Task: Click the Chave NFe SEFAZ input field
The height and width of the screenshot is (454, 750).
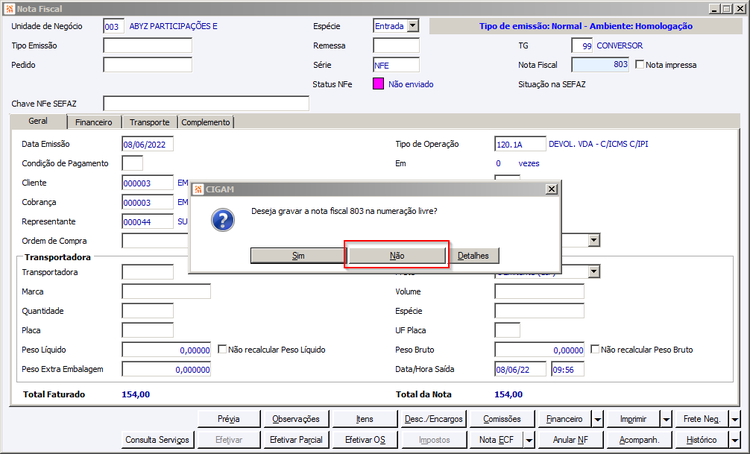Action: tap(206, 103)
